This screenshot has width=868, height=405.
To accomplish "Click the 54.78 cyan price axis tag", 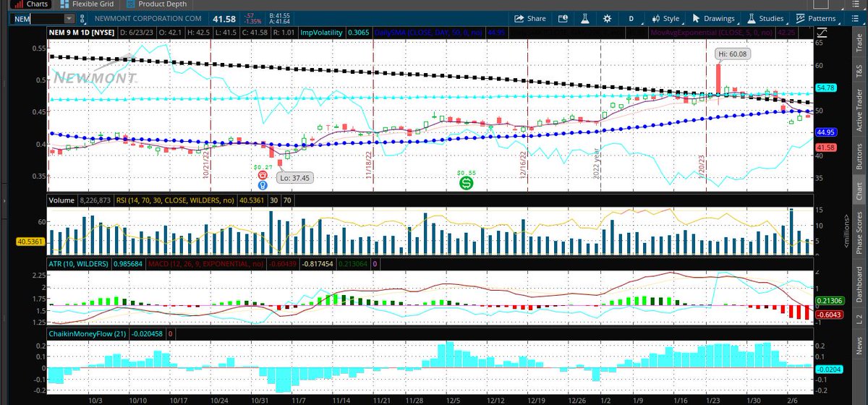I will coord(825,88).
